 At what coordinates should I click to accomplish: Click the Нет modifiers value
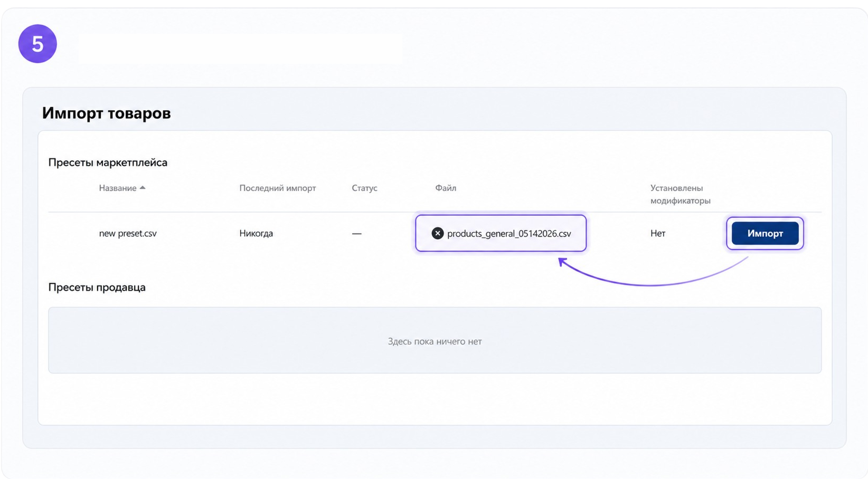tap(658, 233)
